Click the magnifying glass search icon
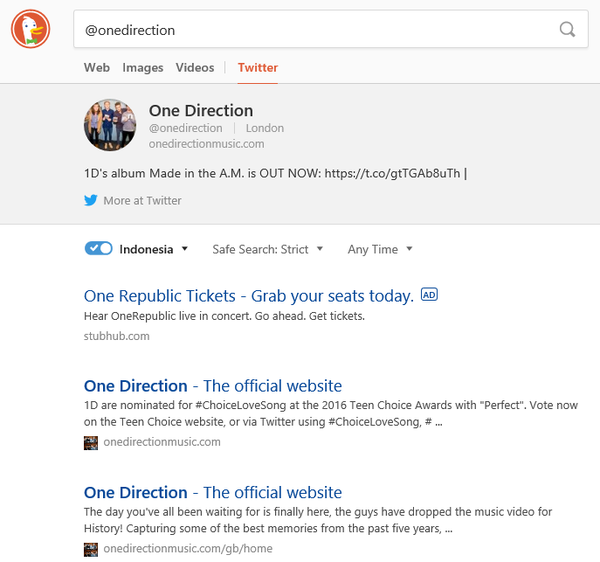The image size is (600, 562). [567, 29]
